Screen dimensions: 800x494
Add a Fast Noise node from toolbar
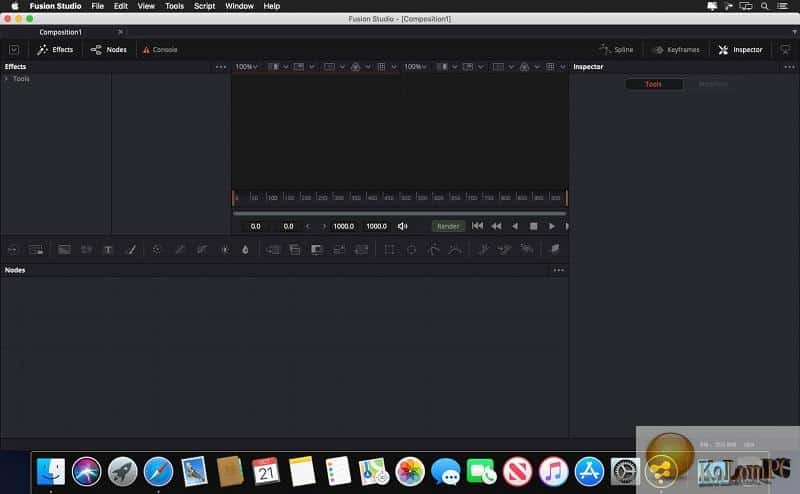[x=86, y=250]
